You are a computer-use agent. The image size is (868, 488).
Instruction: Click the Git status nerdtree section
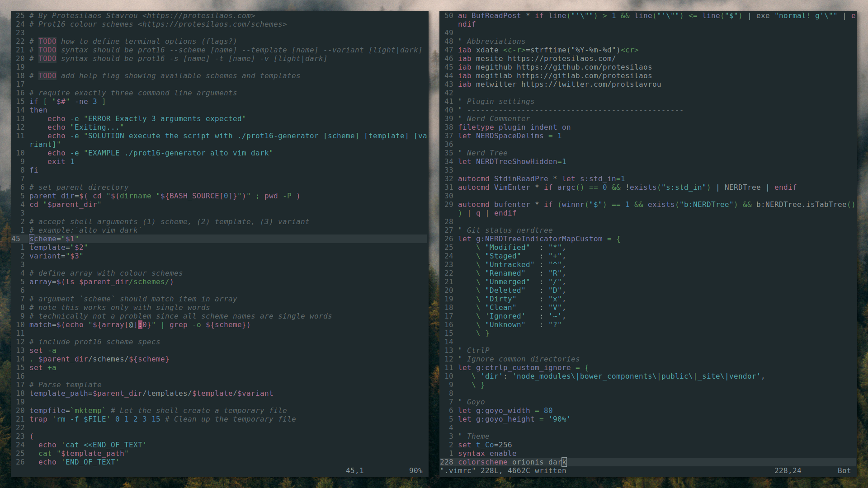tap(505, 230)
